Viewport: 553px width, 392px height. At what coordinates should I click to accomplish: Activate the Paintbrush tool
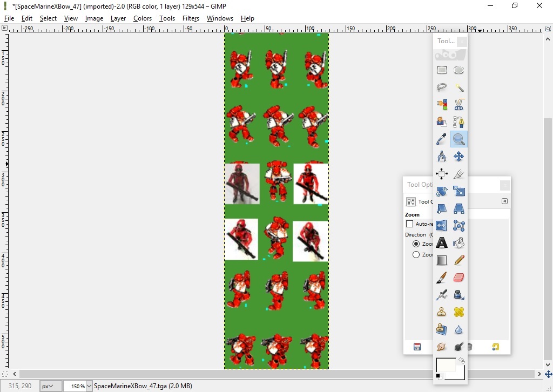(x=442, y=278)
